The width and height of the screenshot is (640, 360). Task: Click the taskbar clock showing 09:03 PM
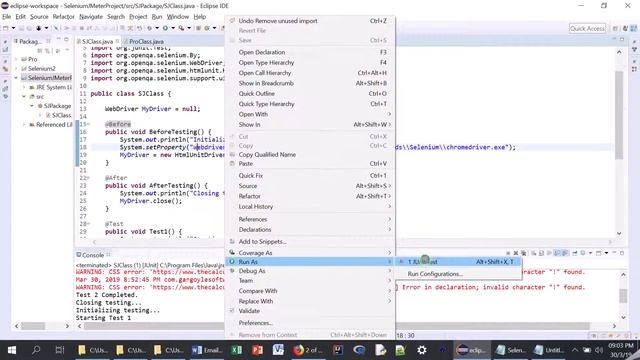point(621,350)
